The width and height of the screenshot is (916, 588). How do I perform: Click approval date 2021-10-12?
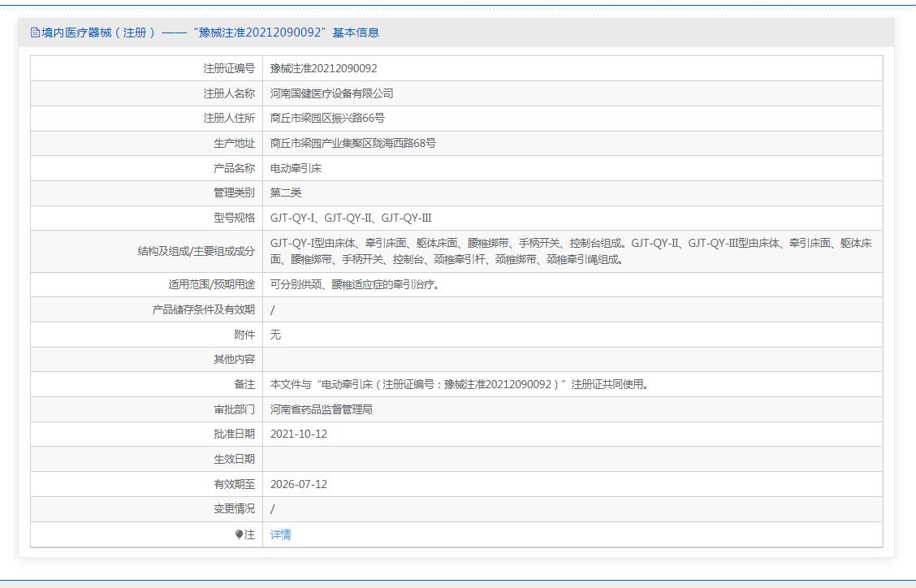point(298,434)
